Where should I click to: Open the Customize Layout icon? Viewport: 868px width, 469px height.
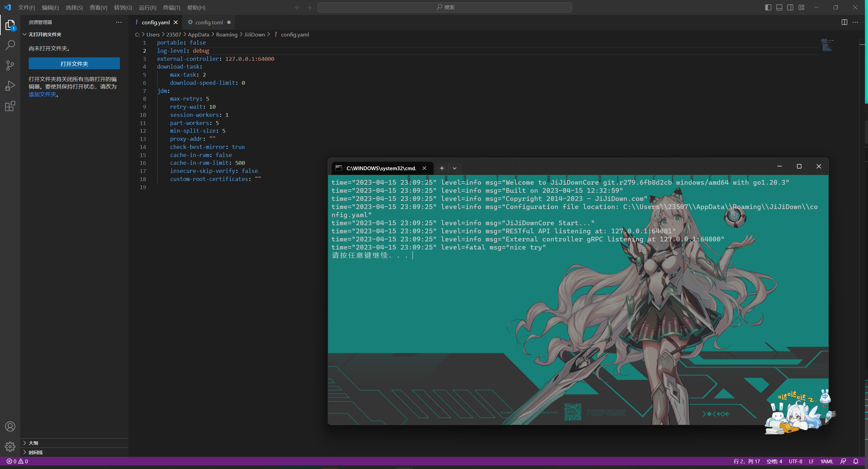[x=801, y=7]
